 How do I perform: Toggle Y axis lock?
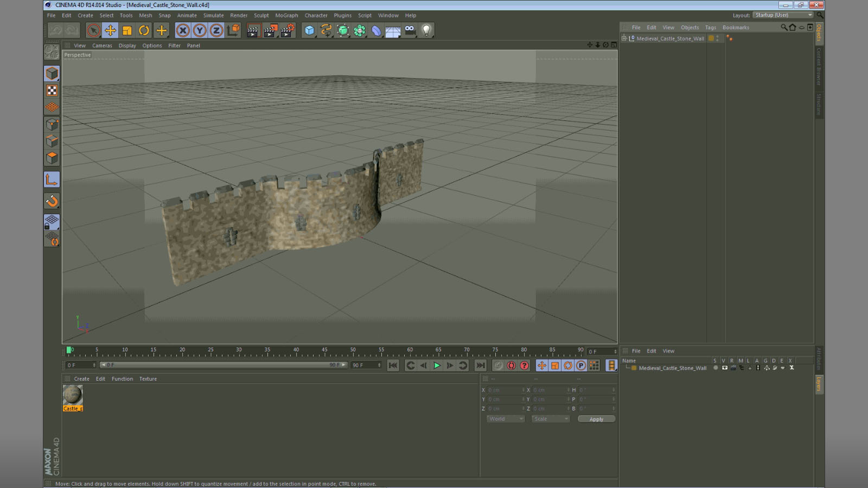200,30
